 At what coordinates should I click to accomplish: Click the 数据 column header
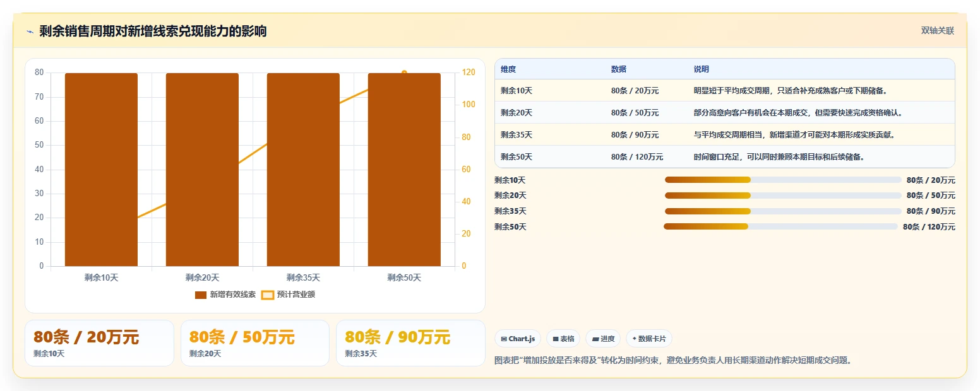click(x=619, y=69)
